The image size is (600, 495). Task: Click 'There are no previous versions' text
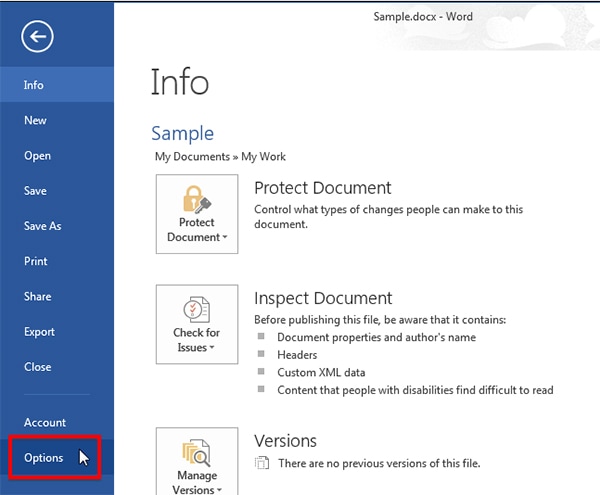coord(379,464)
